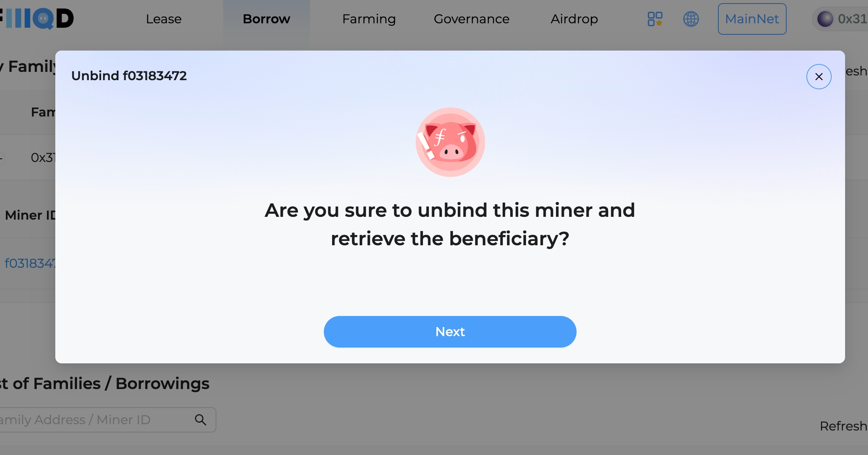Open the Airdrop page

tap(574, 19)
